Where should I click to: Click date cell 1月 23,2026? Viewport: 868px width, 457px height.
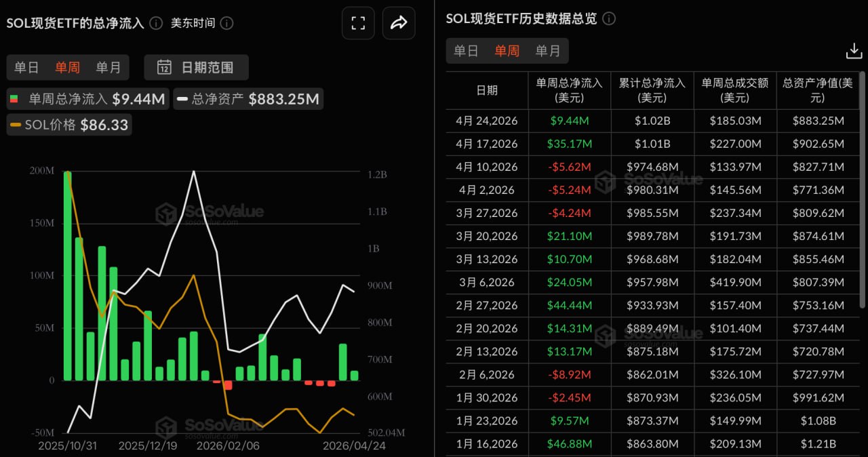point(487,420)
